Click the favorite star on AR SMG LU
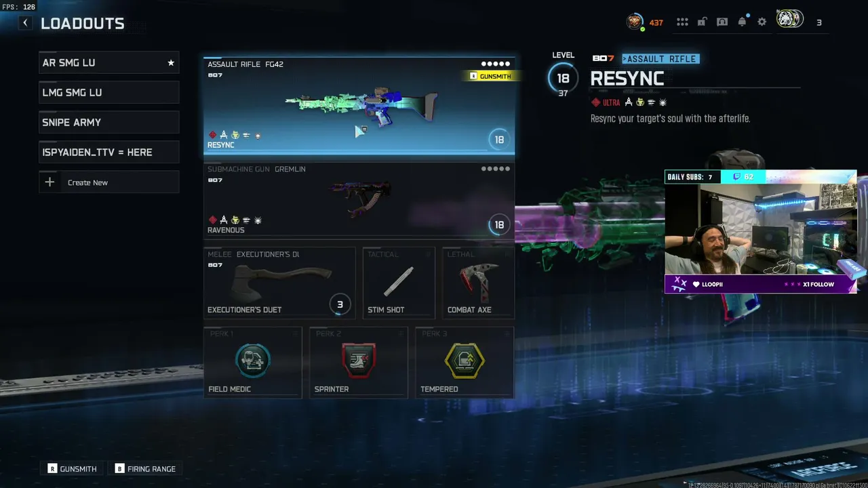The width and height of the screenshot is (868, 488). pos(171,63)
